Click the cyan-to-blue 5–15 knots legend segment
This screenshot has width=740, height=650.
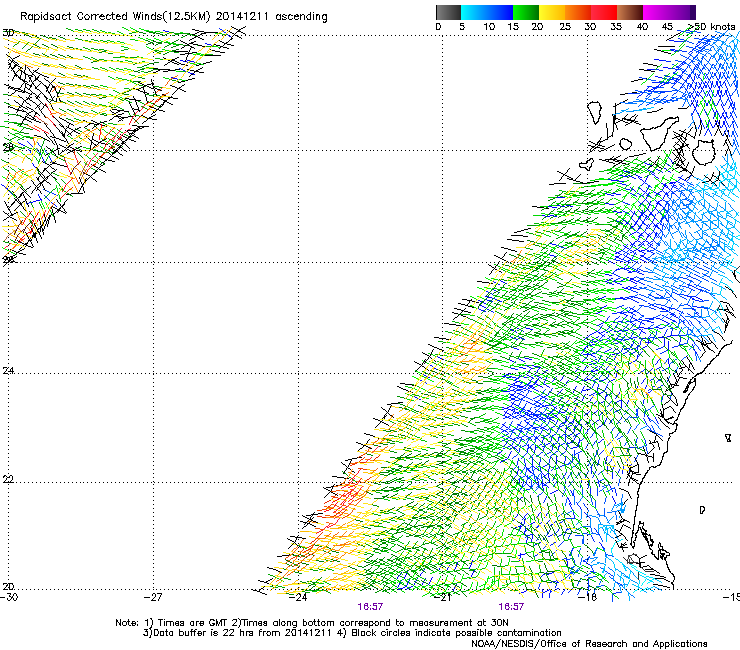[x=487, y=12]
